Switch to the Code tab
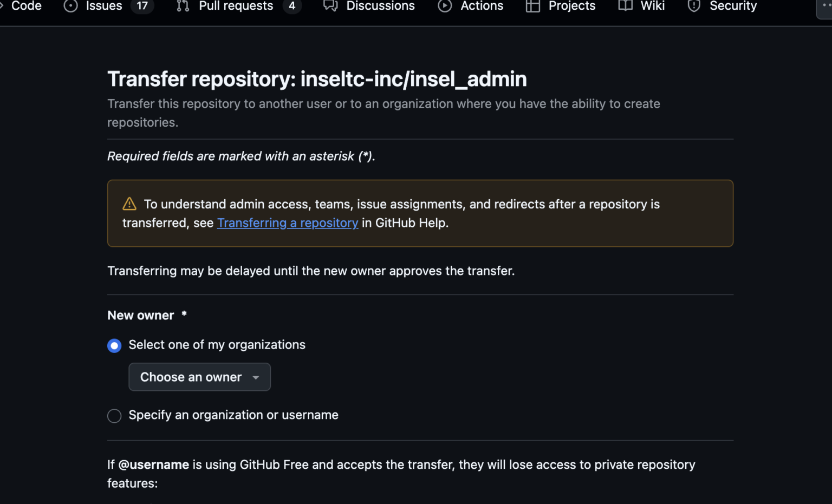Viewport: 832px width, 504px height. [26, 6]
